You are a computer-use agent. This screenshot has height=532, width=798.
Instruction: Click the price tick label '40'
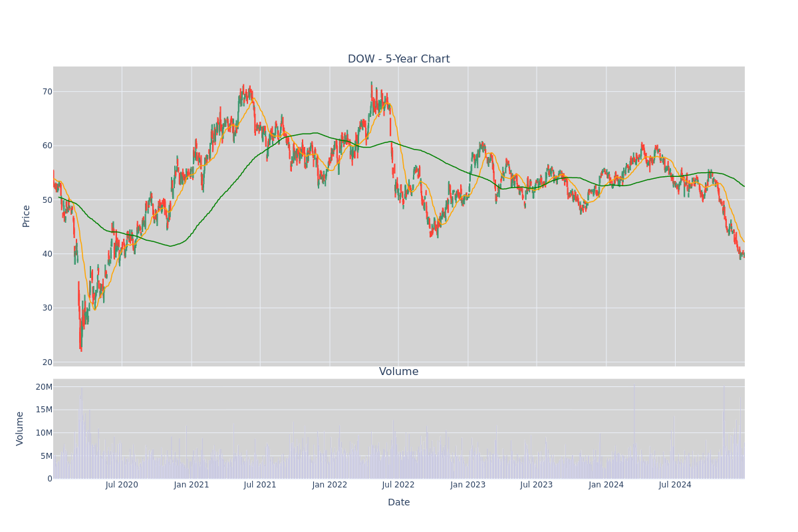click(x=47, y=254)
